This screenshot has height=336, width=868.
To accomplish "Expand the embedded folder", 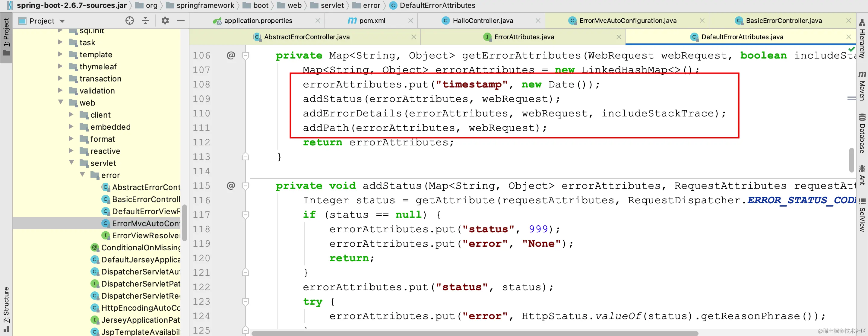I will pos(71,127).
